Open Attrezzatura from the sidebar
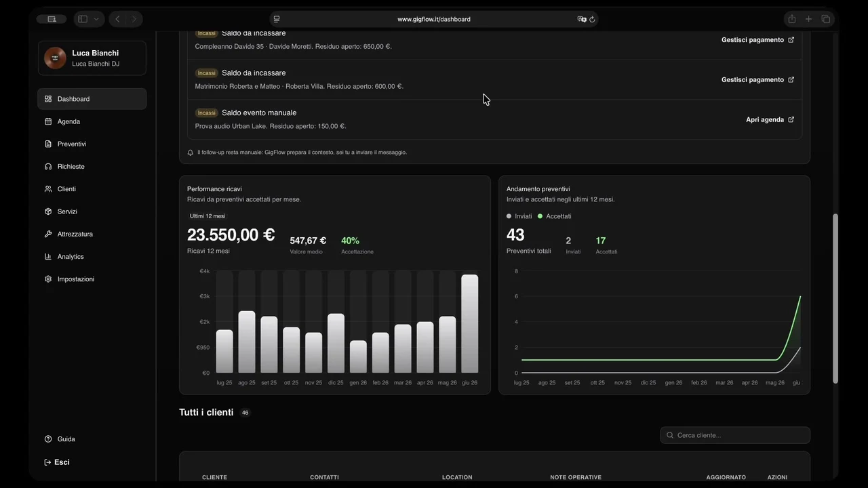868x488 pixels. click(92, 234)
